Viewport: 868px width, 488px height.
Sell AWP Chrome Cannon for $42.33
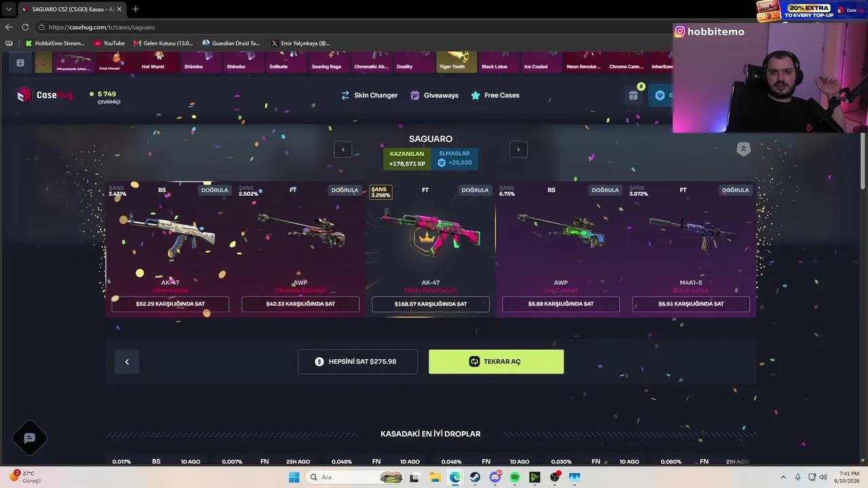[300, 304]
